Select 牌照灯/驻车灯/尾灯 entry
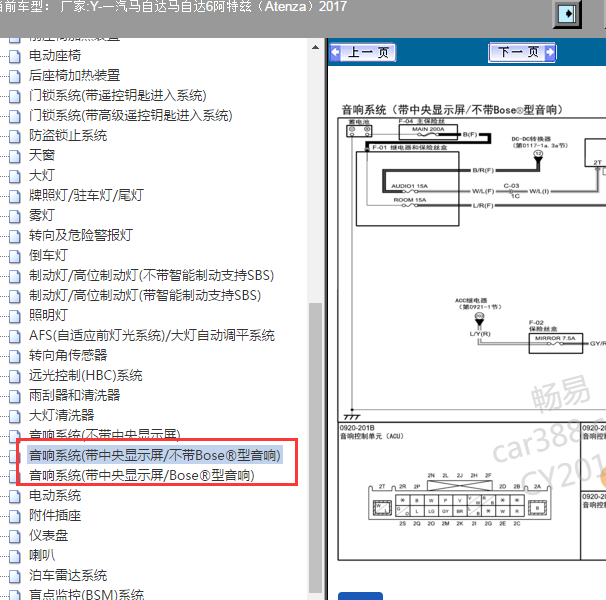Image resolution: width=606 pixels, height=600 pixels. (87, 195)
